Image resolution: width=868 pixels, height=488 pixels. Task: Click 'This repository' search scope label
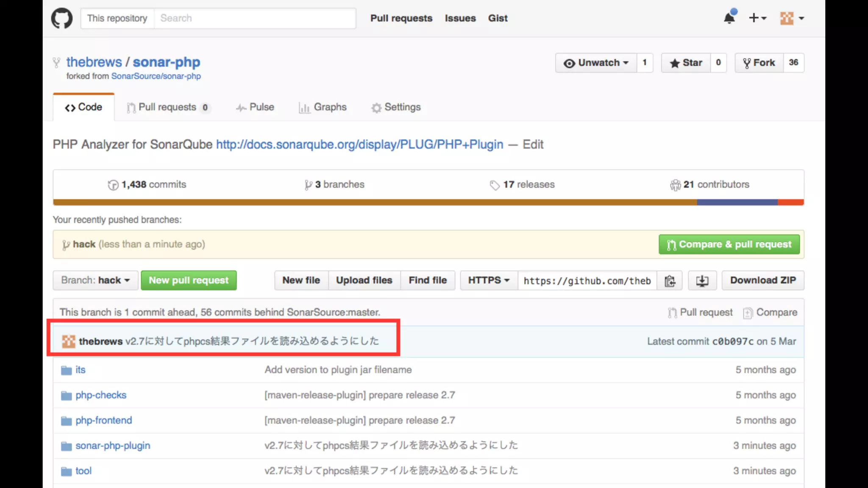point(117,18)
